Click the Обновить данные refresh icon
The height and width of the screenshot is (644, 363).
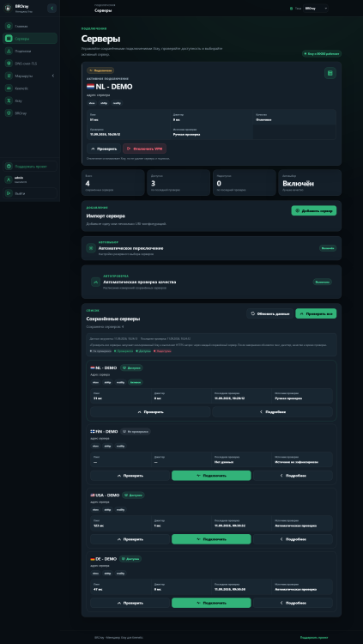[253, 313]
